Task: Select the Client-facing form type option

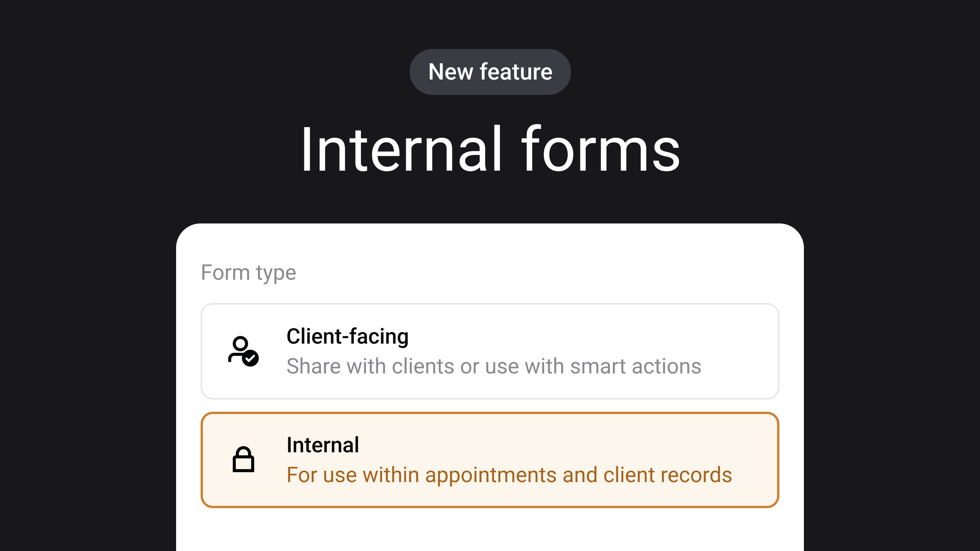Action: [490, 351]
